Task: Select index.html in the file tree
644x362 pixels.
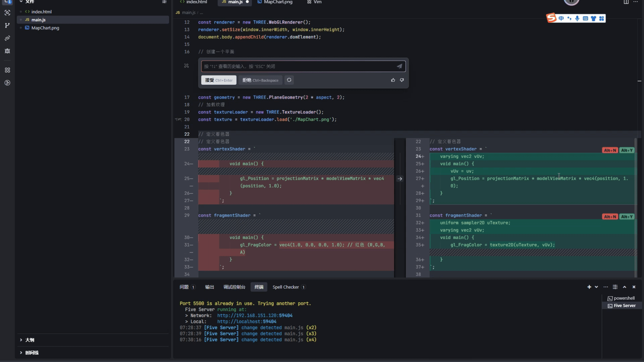Action: [41, 12]
